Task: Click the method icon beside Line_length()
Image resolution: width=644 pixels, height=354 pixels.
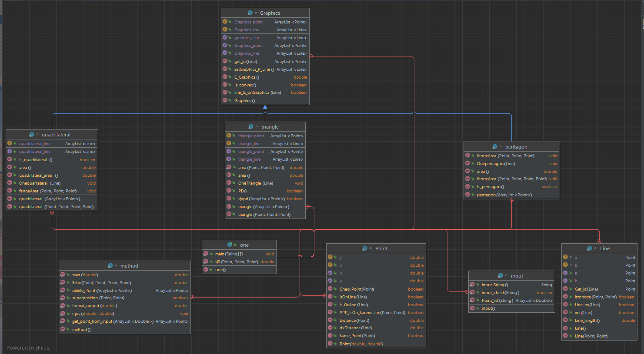Action: click(x=565, y=320)
